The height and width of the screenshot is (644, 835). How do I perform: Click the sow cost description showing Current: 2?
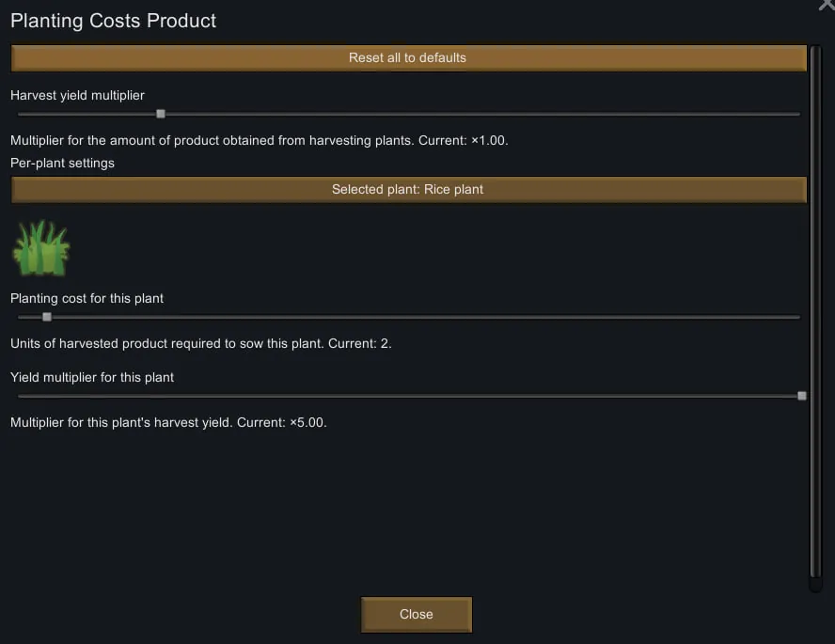(x=200, y=343)
